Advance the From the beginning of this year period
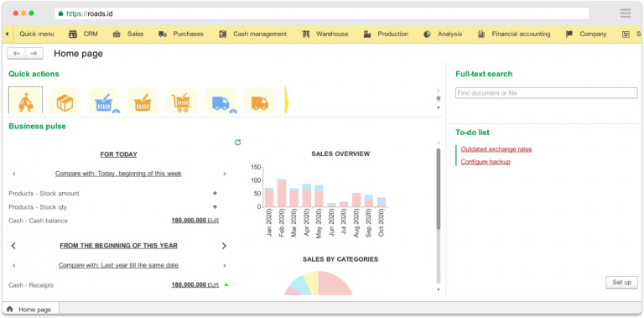This screenshot has width=644, height=318. pos(224,246)
